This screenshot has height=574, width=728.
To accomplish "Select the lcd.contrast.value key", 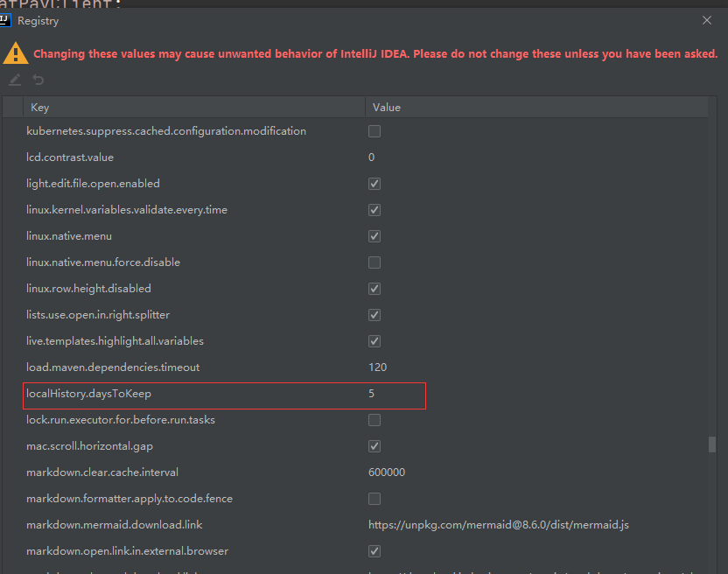I will click(70, 157).
